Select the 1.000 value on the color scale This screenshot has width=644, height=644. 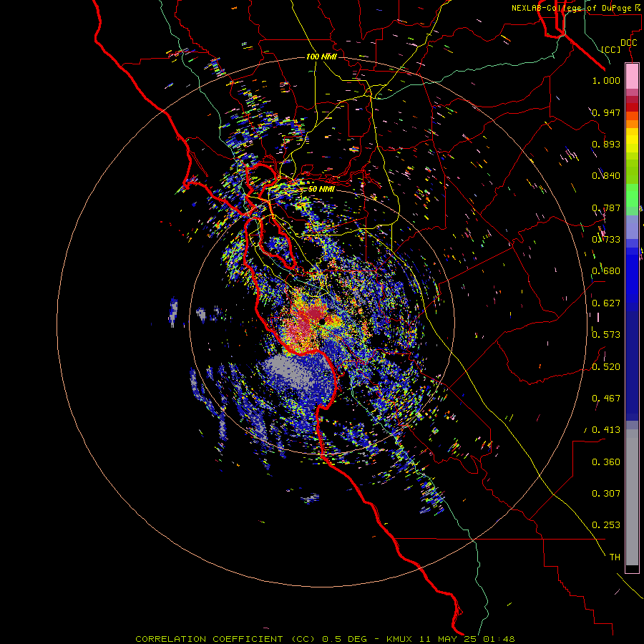point(606,80)
